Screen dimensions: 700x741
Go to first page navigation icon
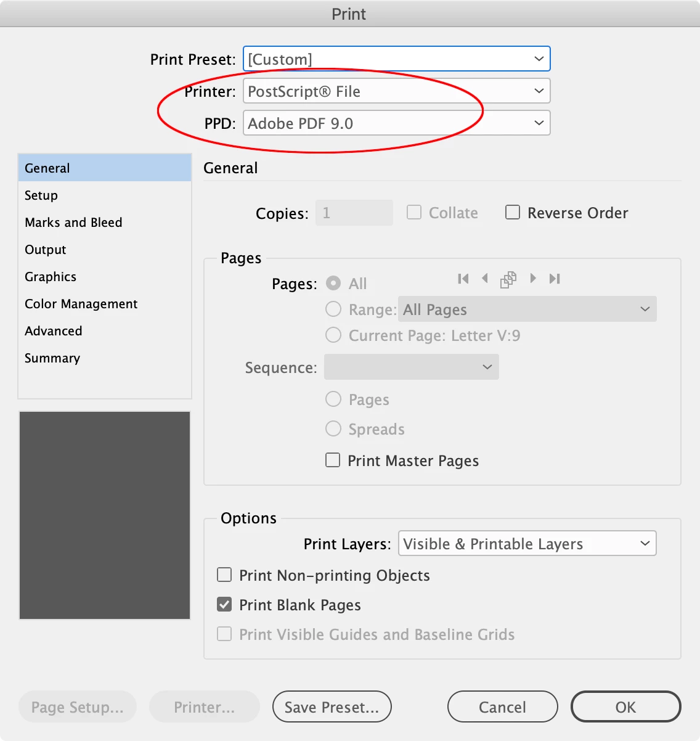click(463, 279)
